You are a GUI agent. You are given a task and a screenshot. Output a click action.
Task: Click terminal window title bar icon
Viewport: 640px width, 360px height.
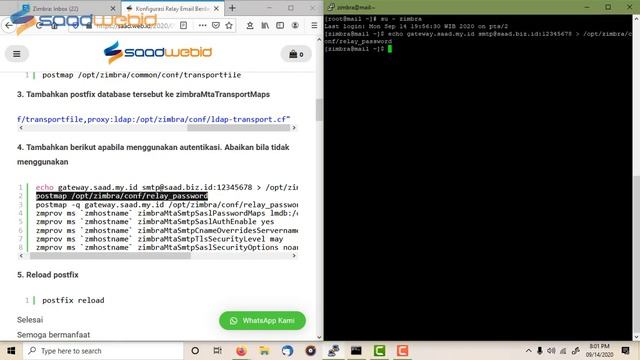click(331, 7)
